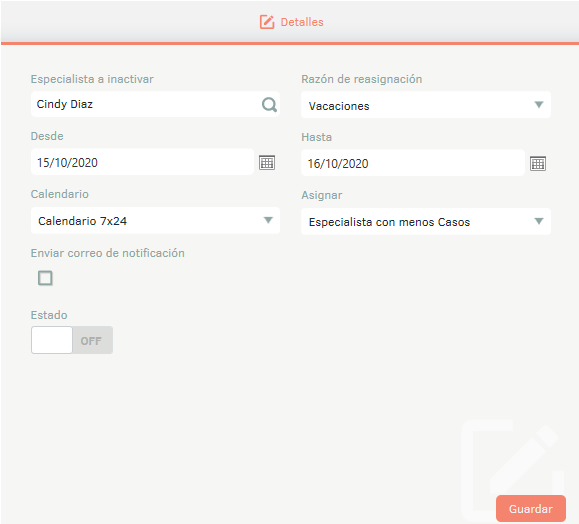This screenshot has height=524, width=579.
Task: Toggle the Estado switch on
Action: [x=72, y=340]
